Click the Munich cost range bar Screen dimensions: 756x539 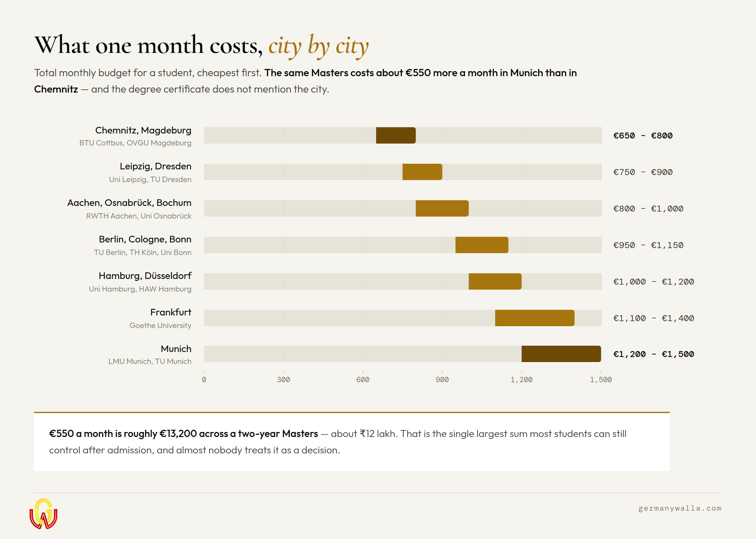click(561, 354)
